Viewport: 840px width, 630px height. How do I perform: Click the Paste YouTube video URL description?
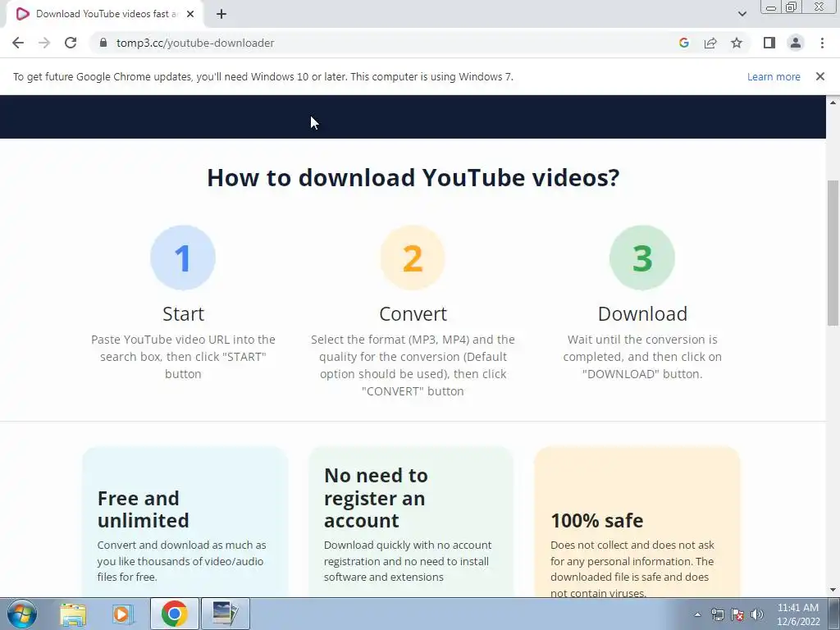click(183, 357)
